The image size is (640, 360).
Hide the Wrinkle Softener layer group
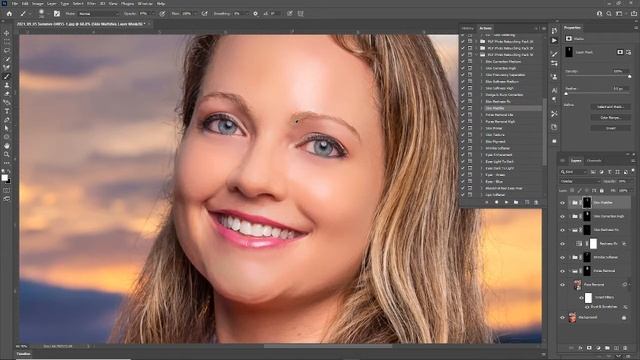coord(562,258)
